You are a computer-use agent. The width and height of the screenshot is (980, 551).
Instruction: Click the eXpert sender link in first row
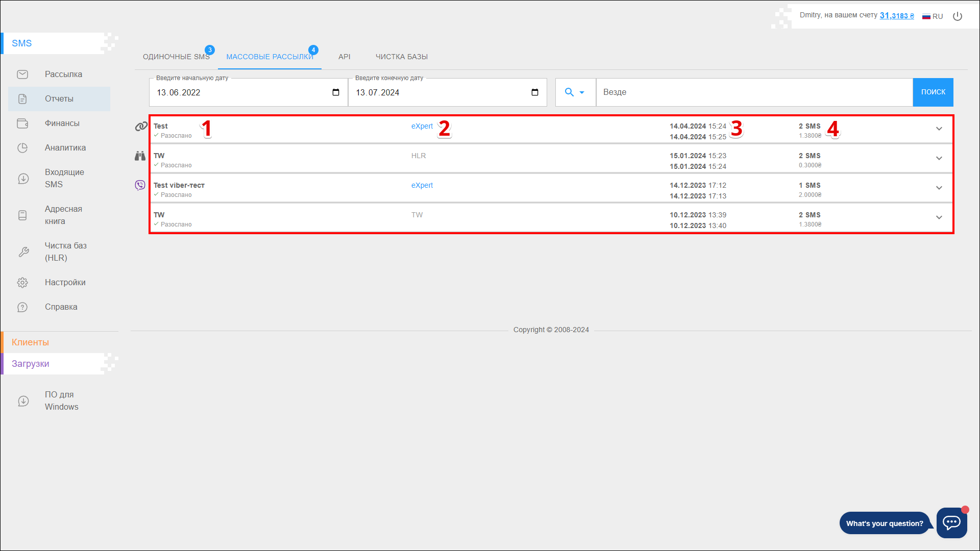[422, 126]
